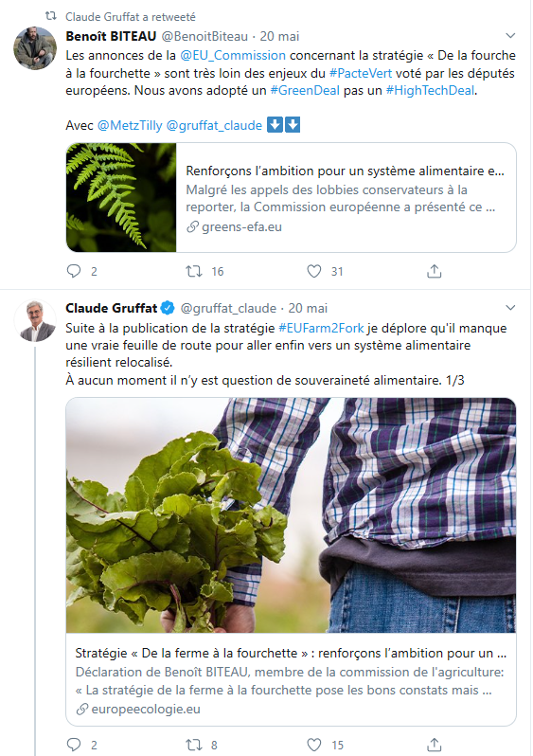Share Claude Gruffat's tweet

click(435, 745)
